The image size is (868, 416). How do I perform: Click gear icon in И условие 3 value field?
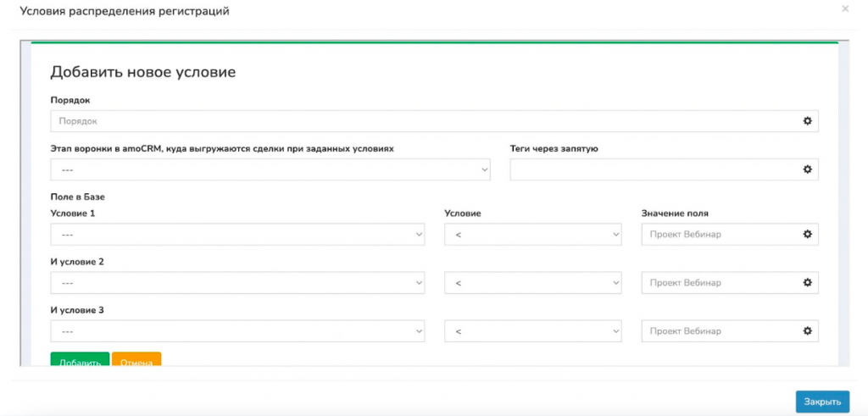pos(807,331)
